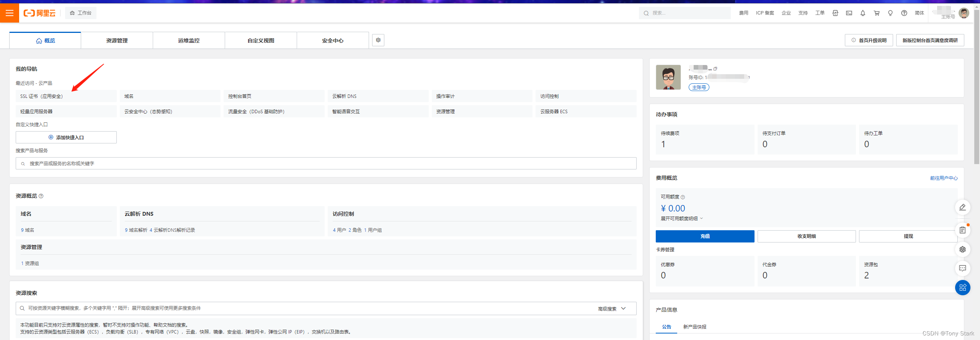Open the 简体 language selector
Image resolution: width=980 pixels, height=340 pixels.
click(x=919, y=13)
